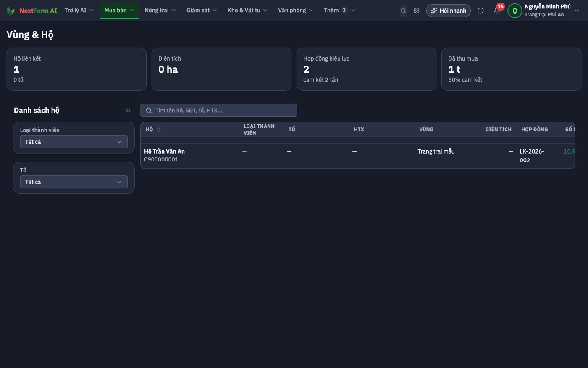Screen dimensions: 588x368
Task: Open the Trợ lý AI menu
Action: point(79,10)
